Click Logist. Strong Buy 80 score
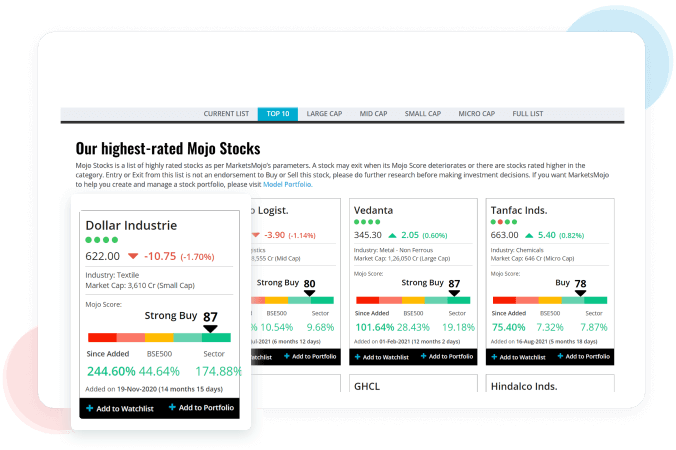This screenshot has width=676, height=450. point(286,283)
